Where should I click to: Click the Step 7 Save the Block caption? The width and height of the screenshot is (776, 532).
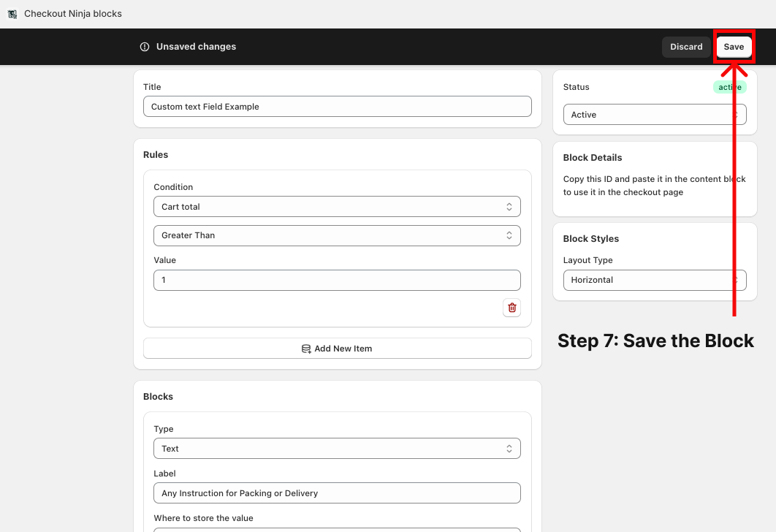(655, 341)
